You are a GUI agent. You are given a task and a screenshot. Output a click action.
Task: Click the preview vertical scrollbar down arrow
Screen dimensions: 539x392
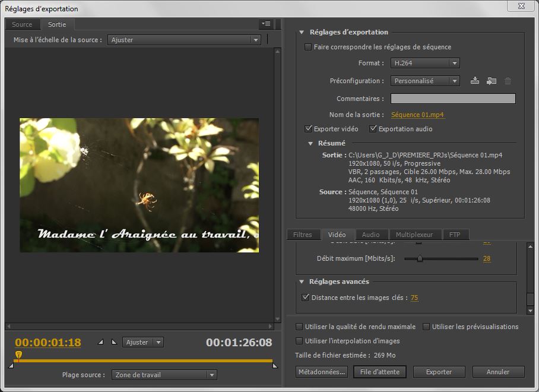tap(277, 319)
